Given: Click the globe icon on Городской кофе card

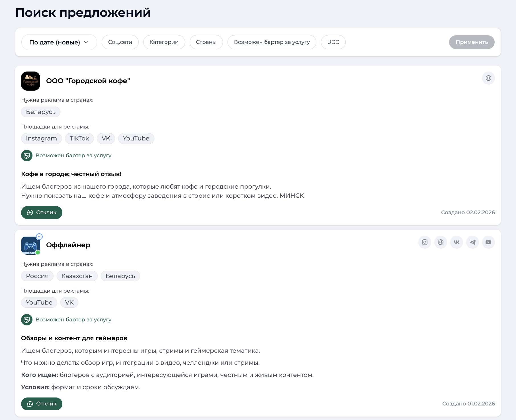Looking at the screenshot, I should pyautogui.click(x=489, y=78).
